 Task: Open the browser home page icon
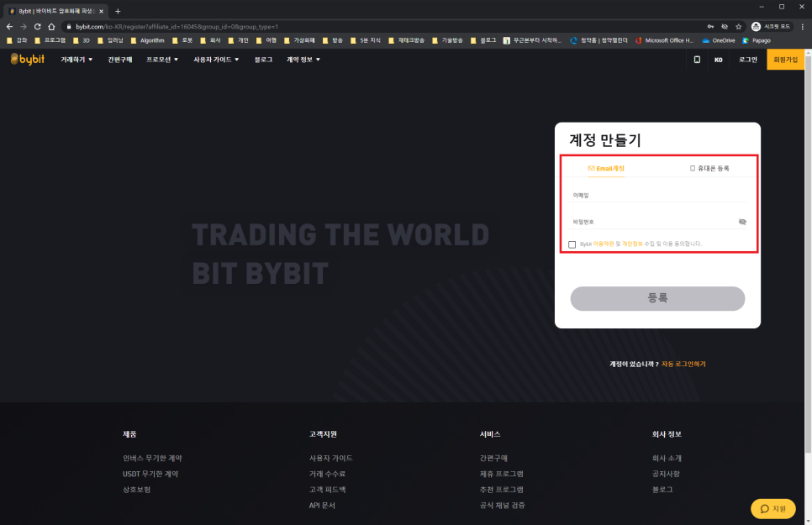click(x=51, y=26)
